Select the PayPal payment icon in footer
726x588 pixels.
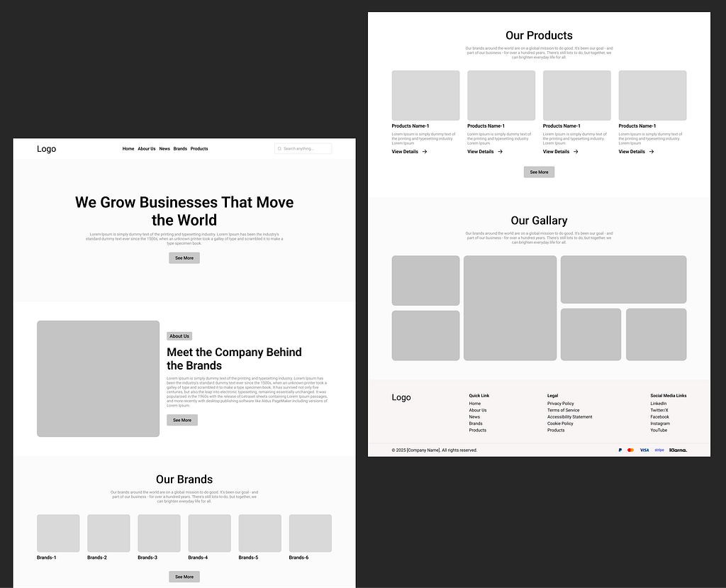[x=620, y=450]
